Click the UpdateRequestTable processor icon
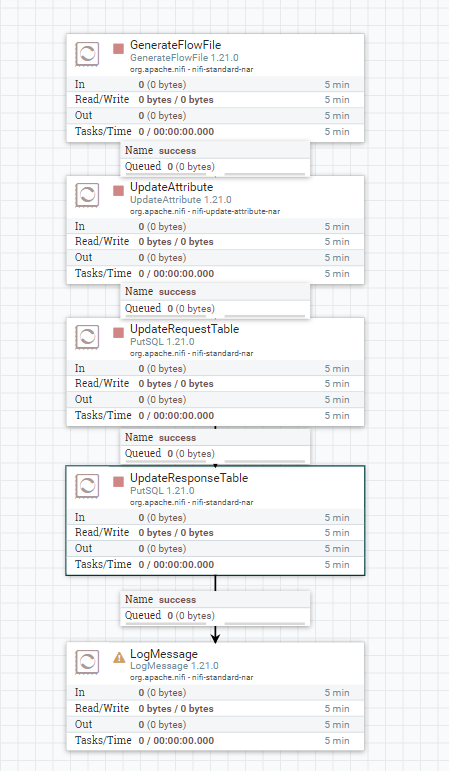449x771 pixels. click(87, 337)
